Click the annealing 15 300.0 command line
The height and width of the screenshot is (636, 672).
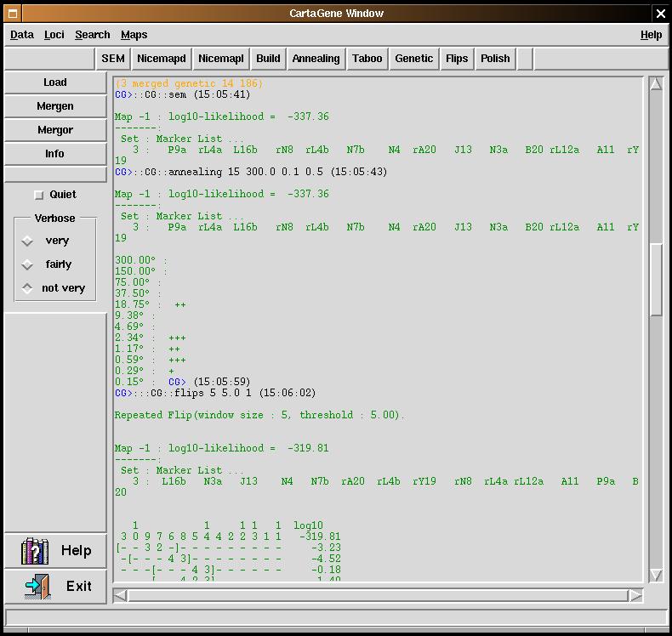(251, 172)
